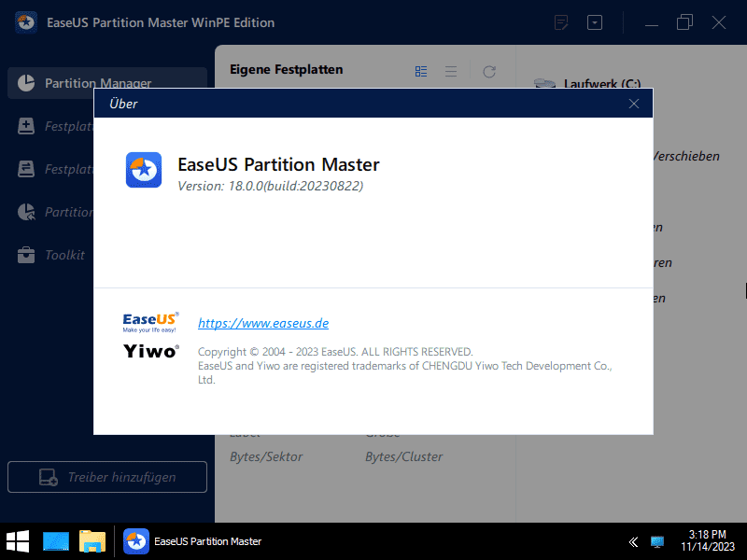Click the network monitor tray icon
The width and height of the screenshot is (747, 560).
657,542
